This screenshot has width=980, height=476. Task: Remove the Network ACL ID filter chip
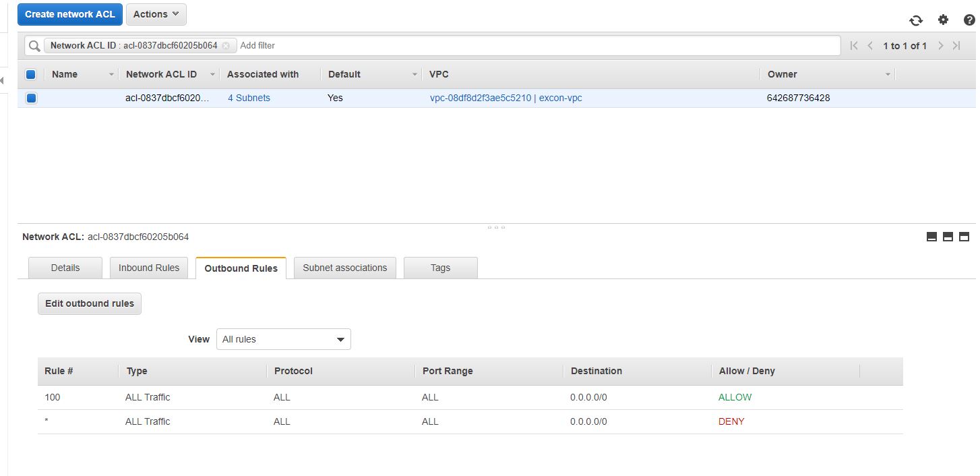226,46
